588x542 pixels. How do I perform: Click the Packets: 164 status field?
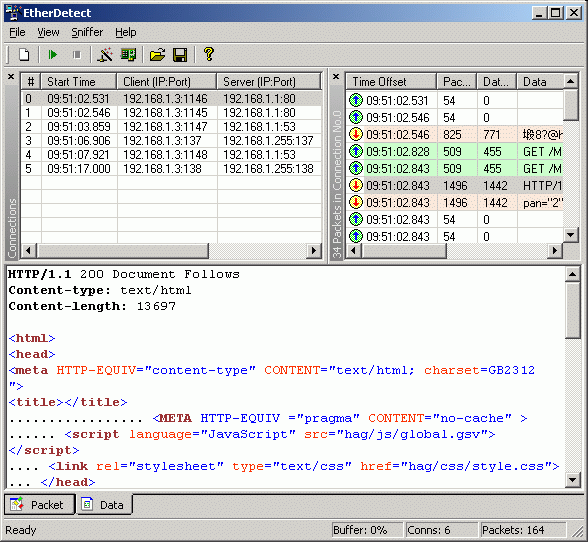tap(523, 530)
